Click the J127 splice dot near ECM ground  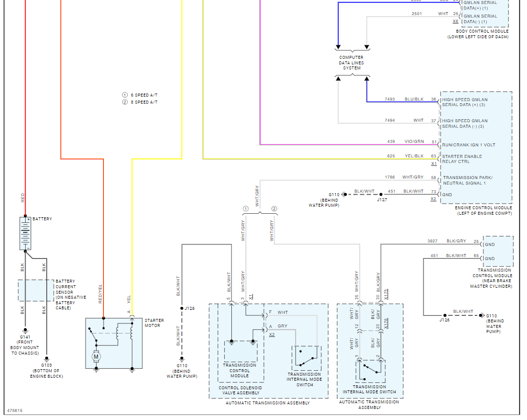381,194
